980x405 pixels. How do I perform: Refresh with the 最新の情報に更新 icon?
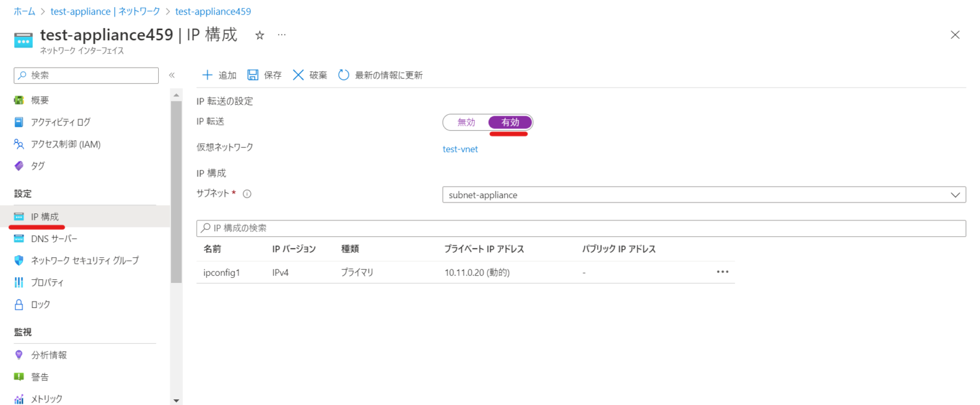tap(344, 75)
